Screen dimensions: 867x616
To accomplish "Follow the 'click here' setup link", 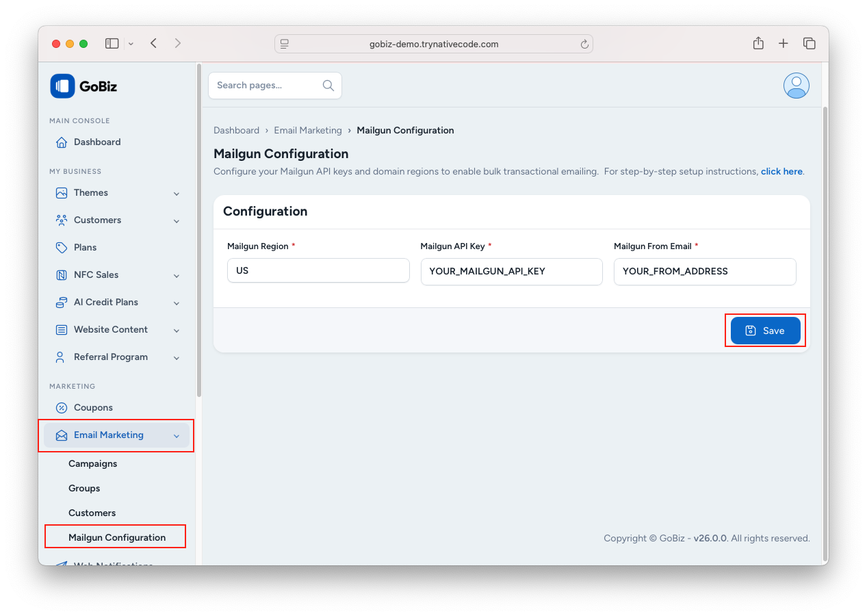I will [781, 171].
